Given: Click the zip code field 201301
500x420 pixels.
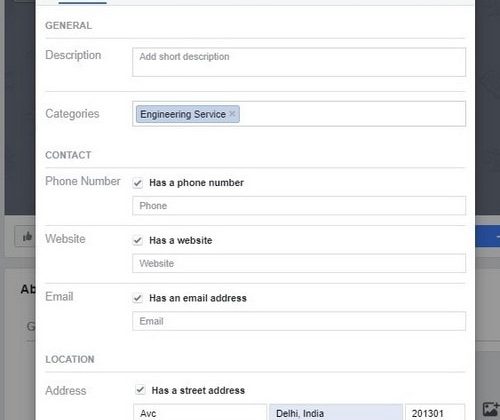Looking at the screenshot, I should click(x=435, y=413).
